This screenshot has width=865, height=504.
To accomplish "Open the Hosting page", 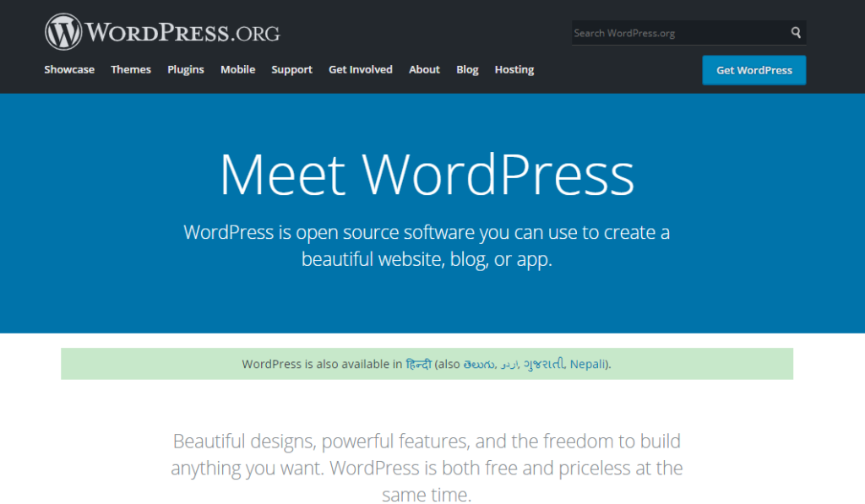I will click(514, 69).
